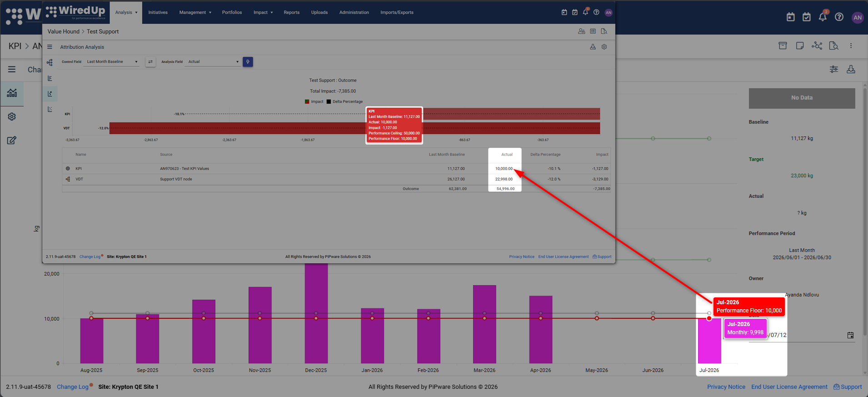
Task: Click edit pencil icon in KPI left sidebar
Action: coord(12,141)
